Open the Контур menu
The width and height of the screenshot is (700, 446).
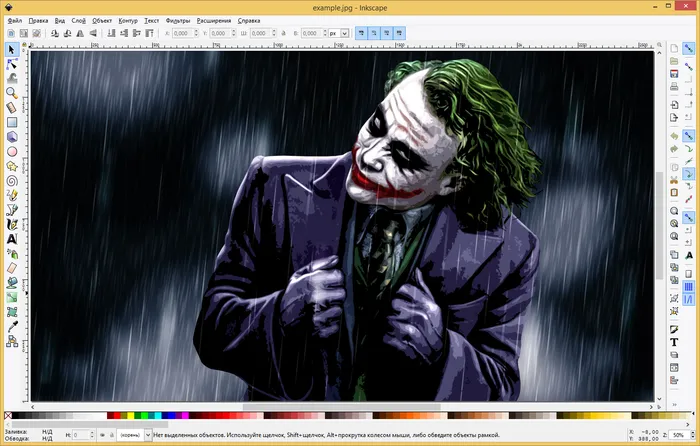coord(128,21)
